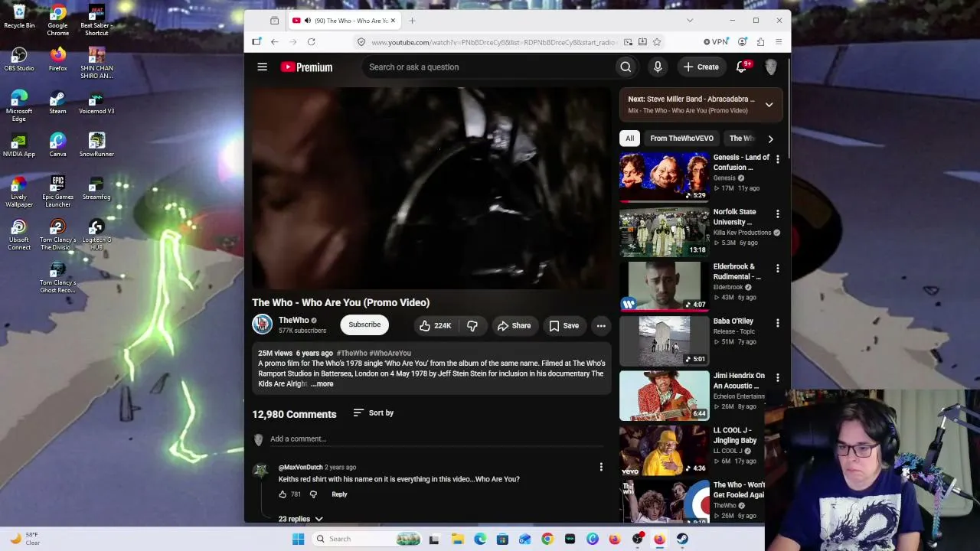Open more actions for the video

pos(601,326)
